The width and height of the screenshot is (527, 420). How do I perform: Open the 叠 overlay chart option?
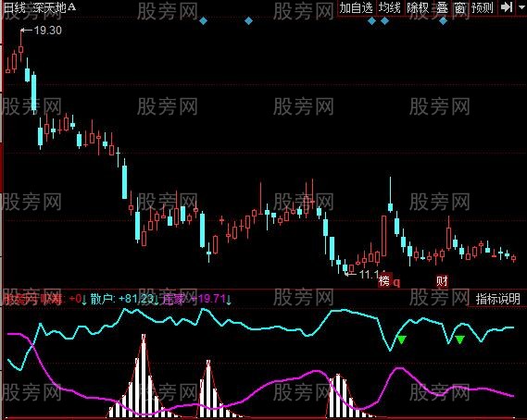click(443, 8)
